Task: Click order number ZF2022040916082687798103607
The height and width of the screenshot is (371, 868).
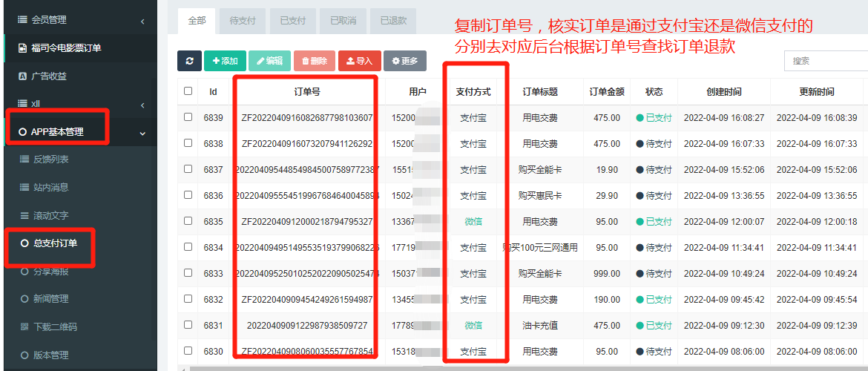Action: tap(307, 118)
